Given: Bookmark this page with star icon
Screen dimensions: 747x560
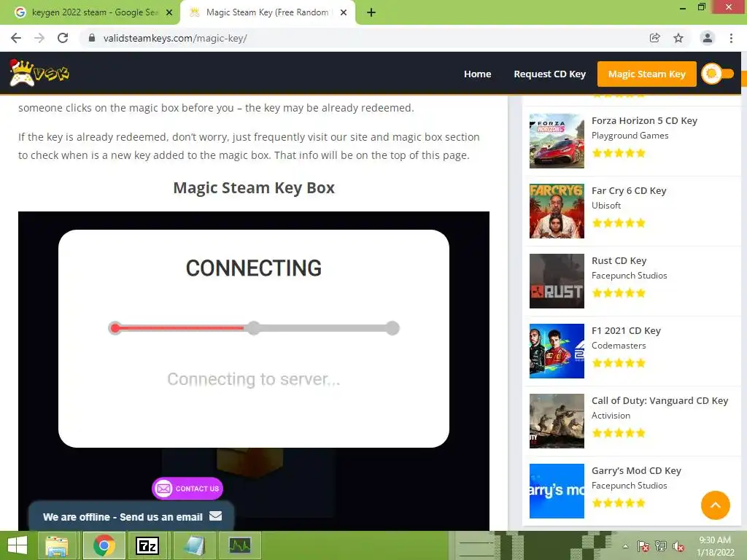Looking at the screenshot, I should pos(678,38).
